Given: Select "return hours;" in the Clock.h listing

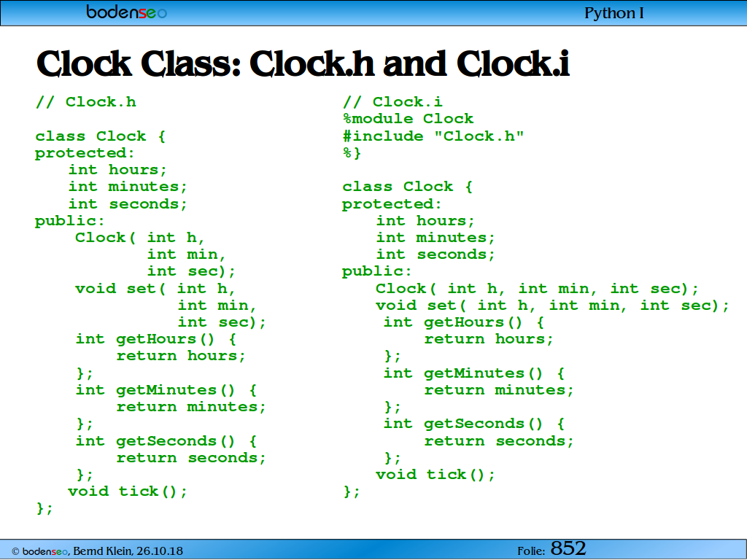Looking at the screenshot, I should coord(181,356).
